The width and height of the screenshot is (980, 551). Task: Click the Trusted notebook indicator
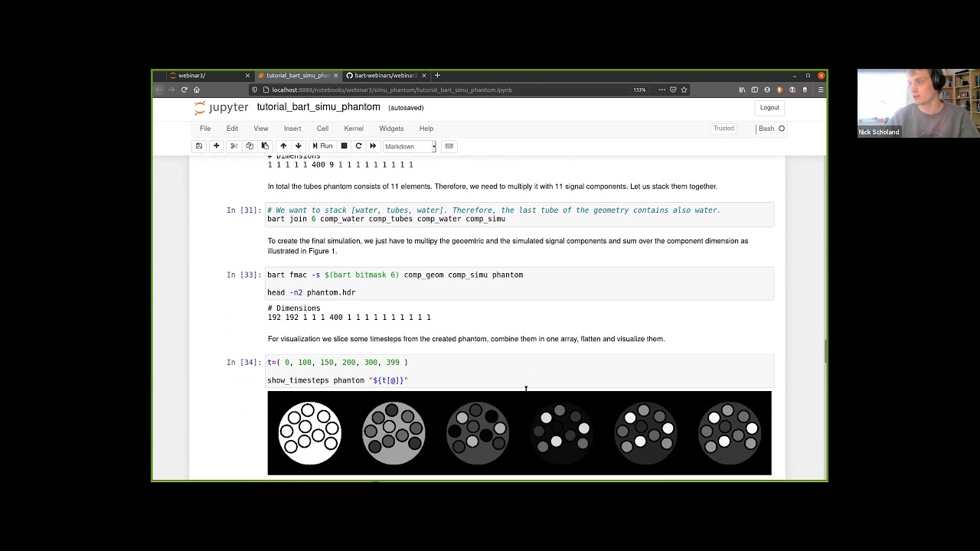(724, 129)
